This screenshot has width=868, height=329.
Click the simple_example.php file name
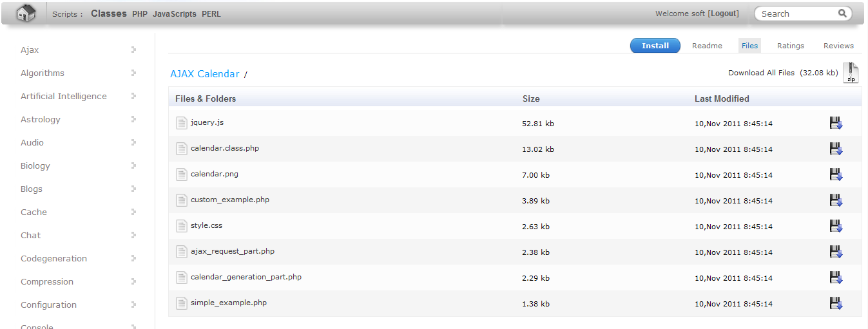tap(229, 303)
